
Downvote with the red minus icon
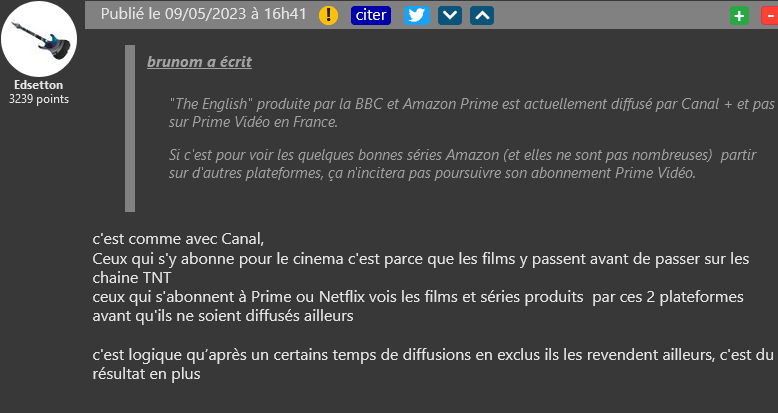[x=769, y=15]
